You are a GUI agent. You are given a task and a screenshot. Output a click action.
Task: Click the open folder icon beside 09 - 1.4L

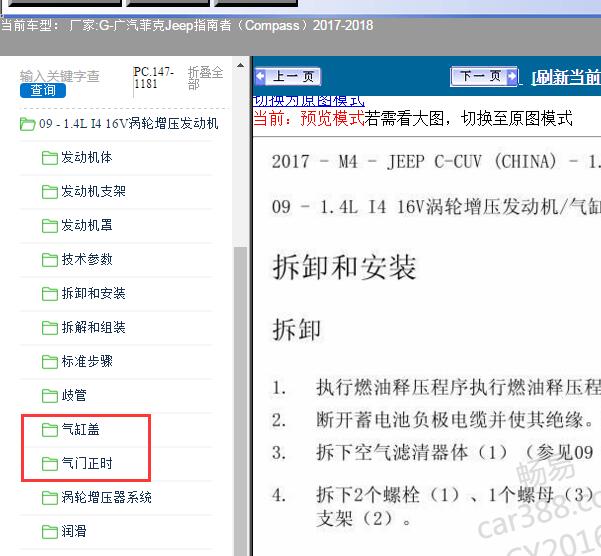tap(27, 124)
